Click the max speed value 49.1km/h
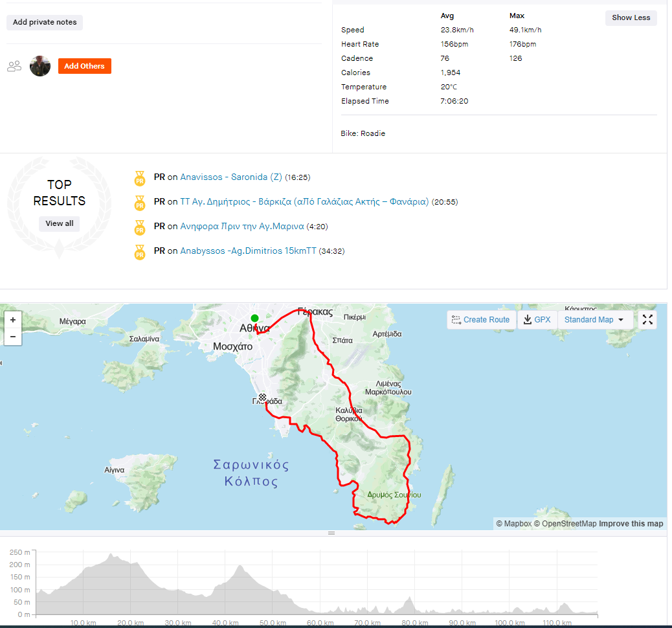The height and width of the screenshot is (628, 672). [525, 30]
